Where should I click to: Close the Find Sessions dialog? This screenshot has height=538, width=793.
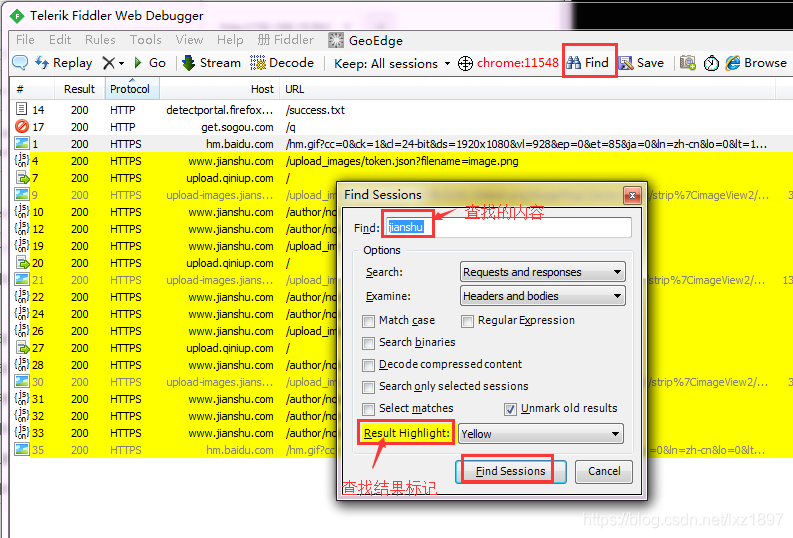632,195
